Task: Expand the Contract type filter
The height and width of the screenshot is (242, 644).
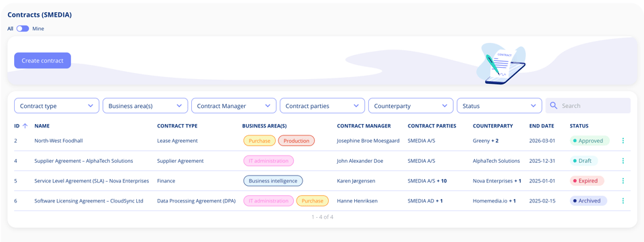Action: coord(56,106)
